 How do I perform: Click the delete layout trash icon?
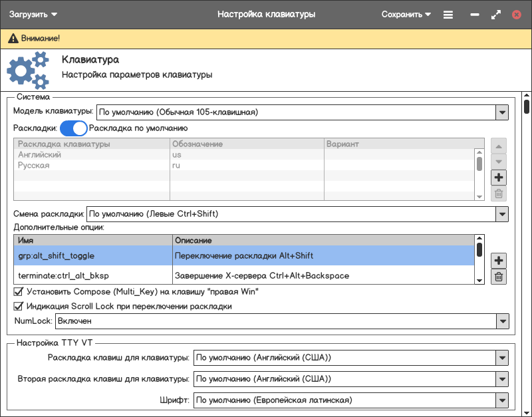pyautogui.click(x=499, y=194)
